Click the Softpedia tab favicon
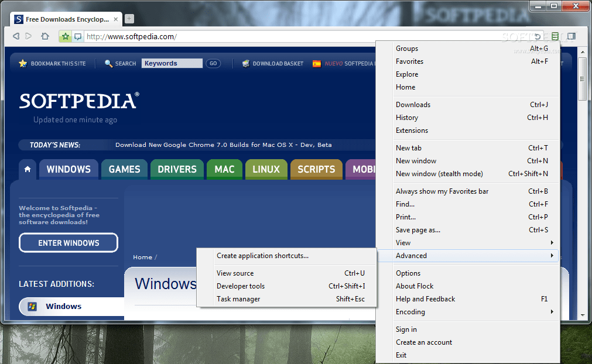Image resolution: width=592 pixels, height=364 pixels. coord(19,19)
